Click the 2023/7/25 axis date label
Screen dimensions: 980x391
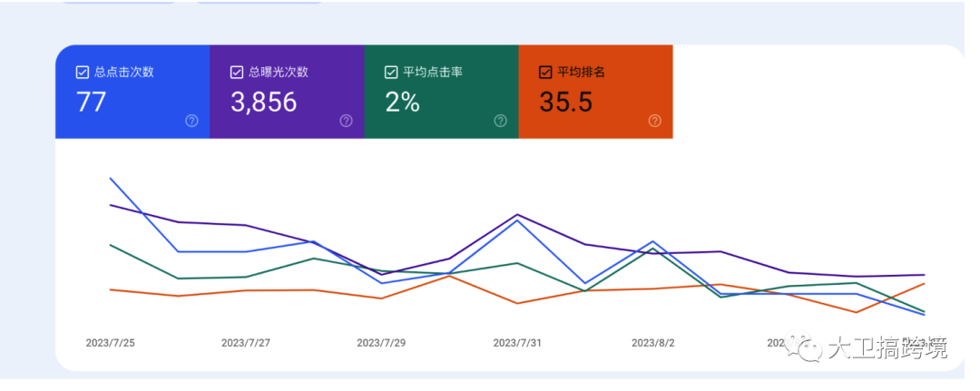tap(110, 343)
